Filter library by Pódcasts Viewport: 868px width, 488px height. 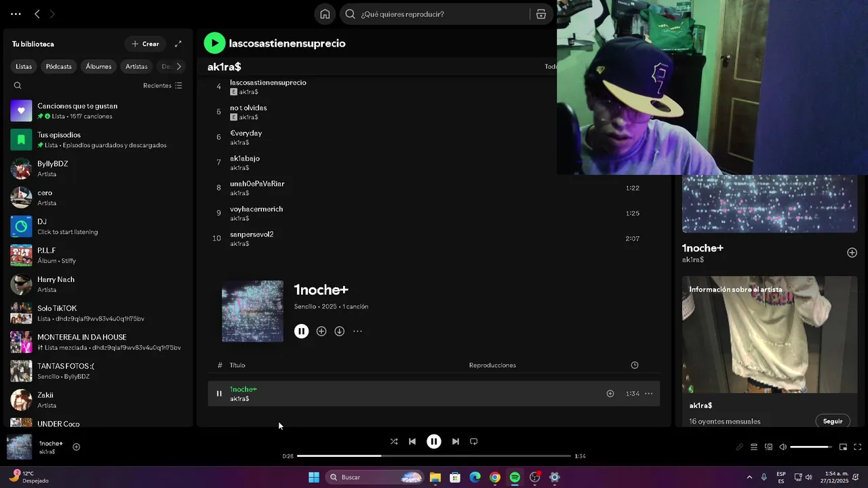pos(58,66)
